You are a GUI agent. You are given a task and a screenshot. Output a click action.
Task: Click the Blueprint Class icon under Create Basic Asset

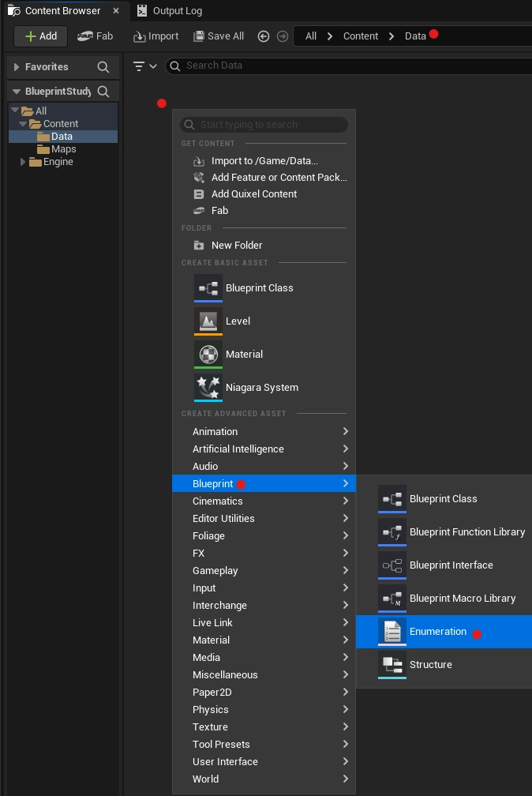pos(208,287)
